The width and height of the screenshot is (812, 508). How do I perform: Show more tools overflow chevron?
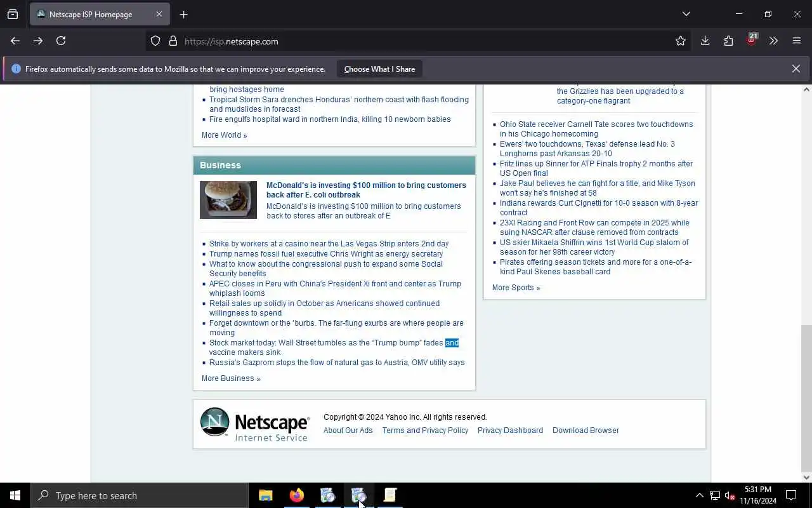773,41
